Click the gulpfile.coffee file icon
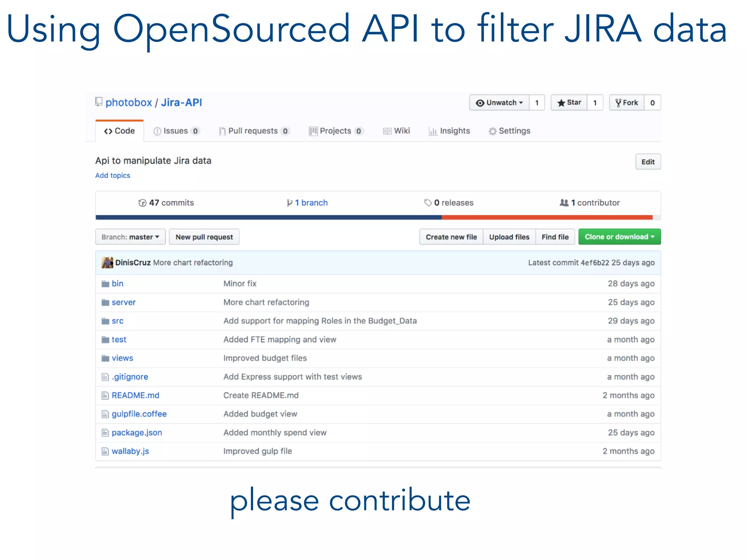The width and height of the screenshot is (747, 560). point(105,414)
